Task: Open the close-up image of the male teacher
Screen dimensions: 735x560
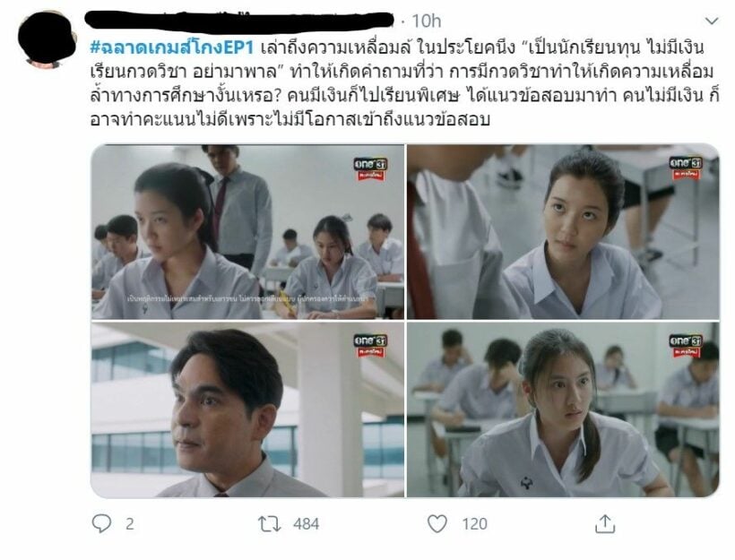Action: tap(247, 409)
